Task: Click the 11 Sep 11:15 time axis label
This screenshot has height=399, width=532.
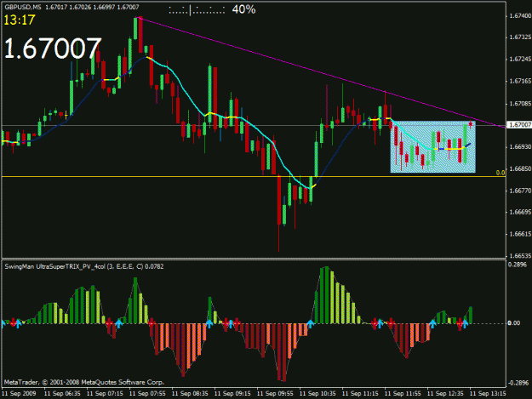Action: [x=360, y=393]
